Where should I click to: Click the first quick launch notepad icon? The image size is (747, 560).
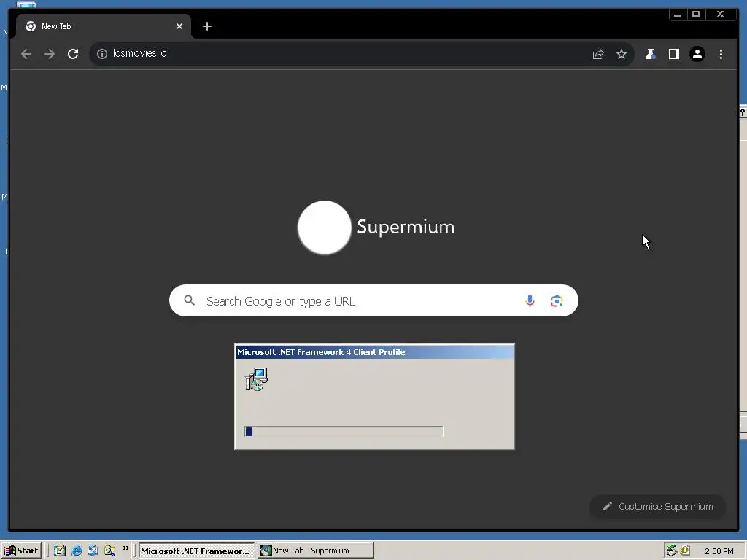60,551
